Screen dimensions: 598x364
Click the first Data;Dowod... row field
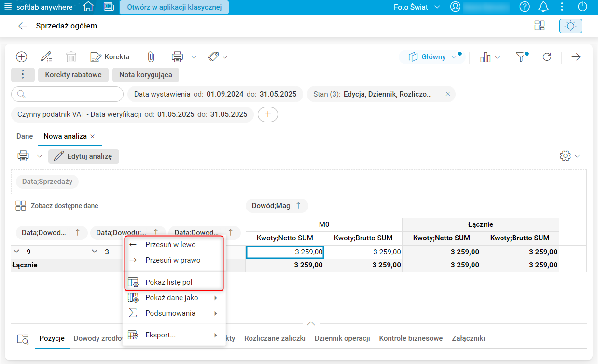pyautogui.click(x=52, y=233)
